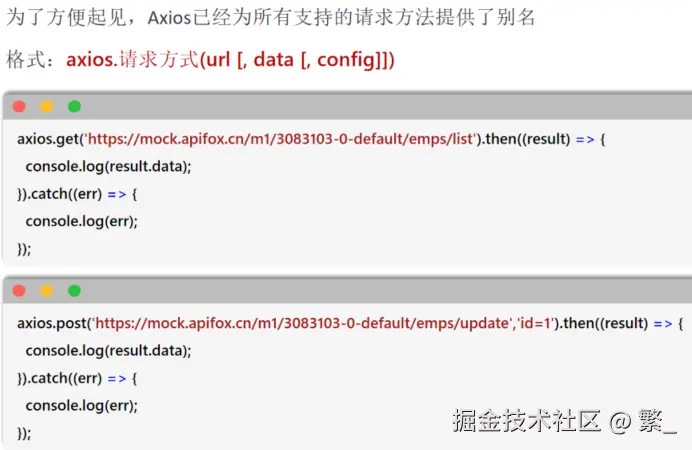
Task: Click axios.post in second code block
Action: point(52,323)
